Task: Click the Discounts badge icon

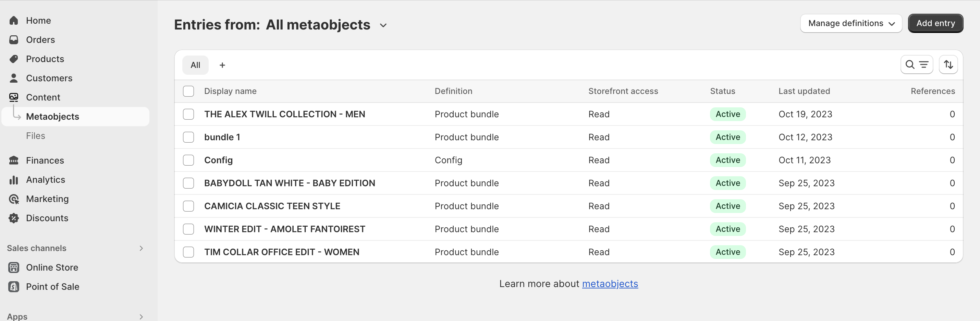Action: (x=14, y=218)
